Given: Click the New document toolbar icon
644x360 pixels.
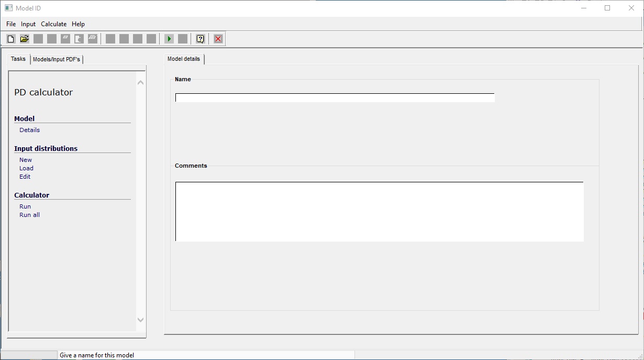Looking at the screenshot, I should [x=11, y=39].
